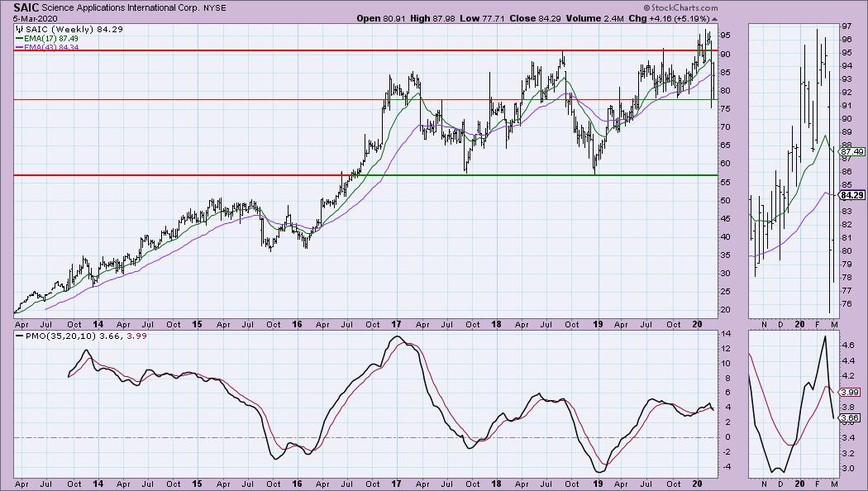Click the 'N' month label under zoom price panel
Screen dimensions: 868x491
(765, 325)
